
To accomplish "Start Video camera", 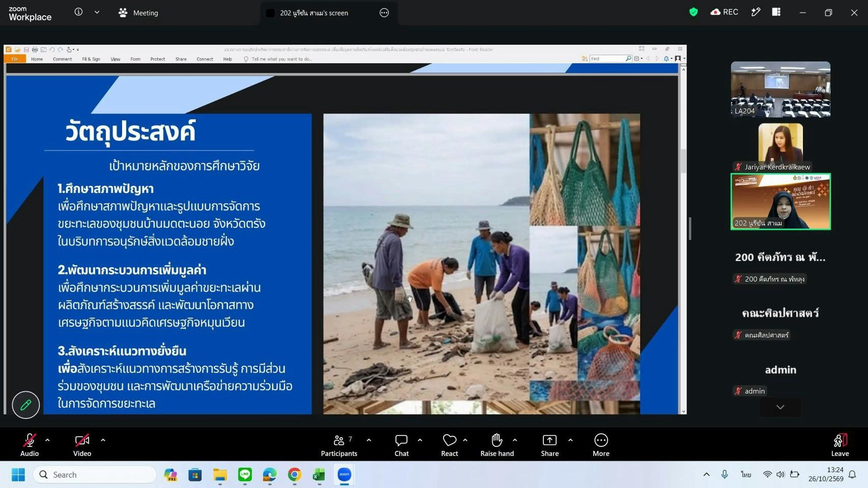I will 82,445.
